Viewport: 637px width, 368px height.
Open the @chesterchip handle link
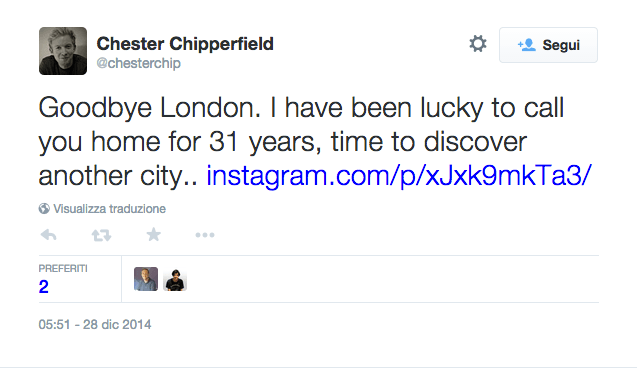coord(139,63)
